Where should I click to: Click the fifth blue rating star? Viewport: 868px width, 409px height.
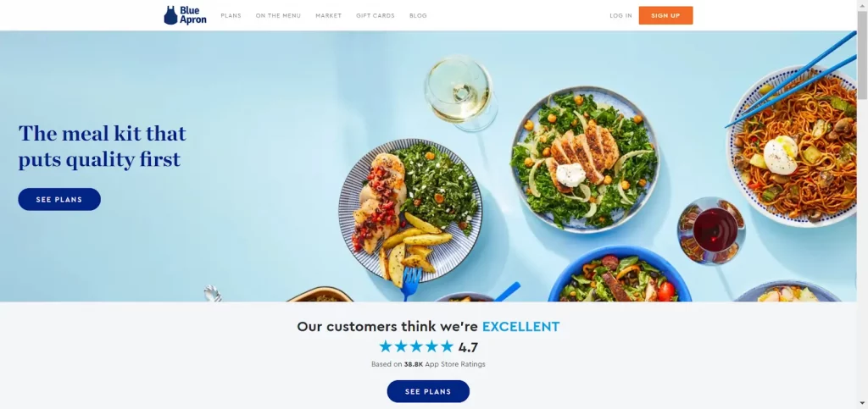[x=447, y=346]
